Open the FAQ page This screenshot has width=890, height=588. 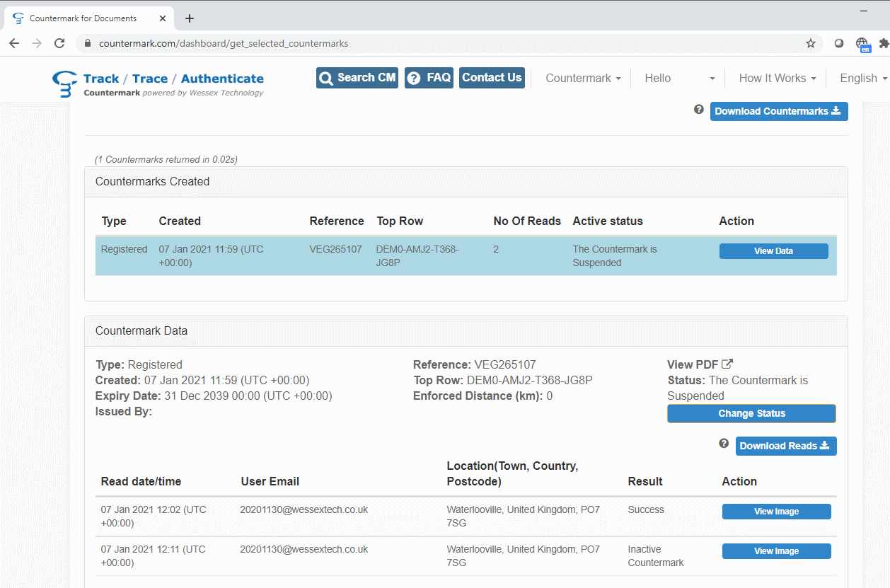pyautogui.click(x=429, y=78)
